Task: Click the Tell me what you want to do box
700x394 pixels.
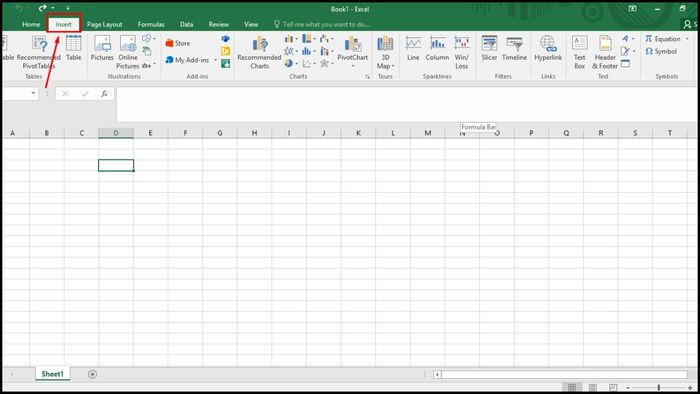Action: (321, 24)
